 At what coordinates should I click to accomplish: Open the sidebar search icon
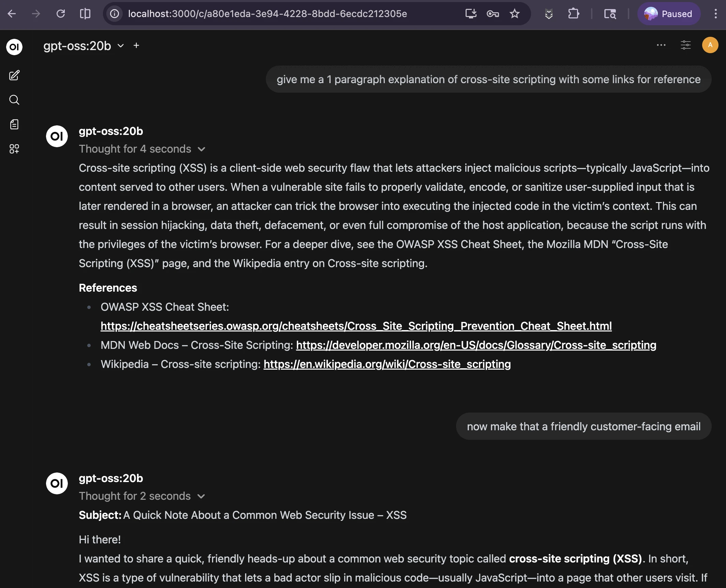tap(14, 100)
